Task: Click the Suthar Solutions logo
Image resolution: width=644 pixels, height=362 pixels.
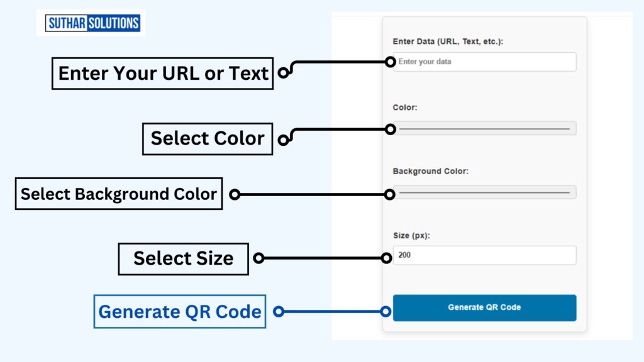Action: [93, 23]
